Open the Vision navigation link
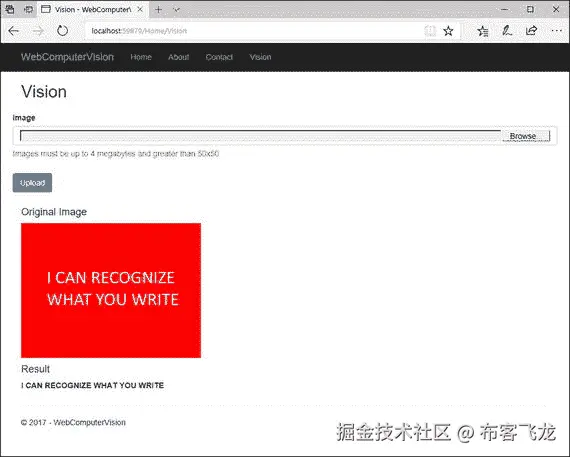Screen dimensions: 570x457 tap(260, 57)
